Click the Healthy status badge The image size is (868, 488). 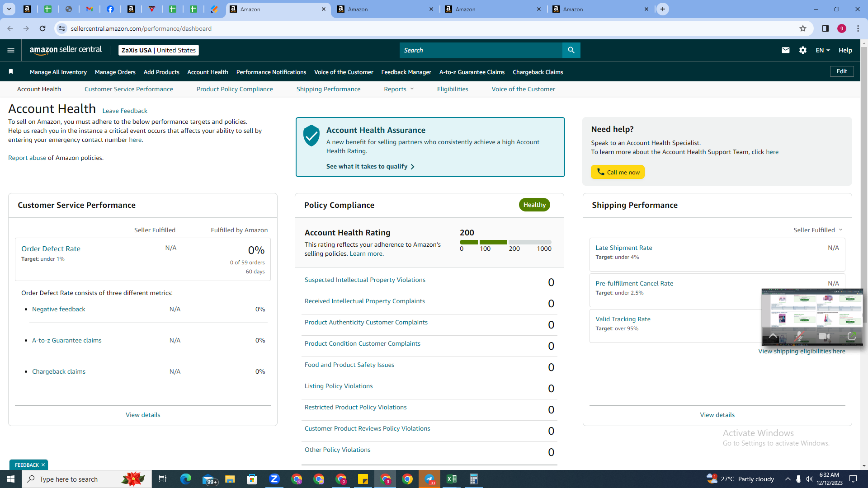(x=534, y=205)
